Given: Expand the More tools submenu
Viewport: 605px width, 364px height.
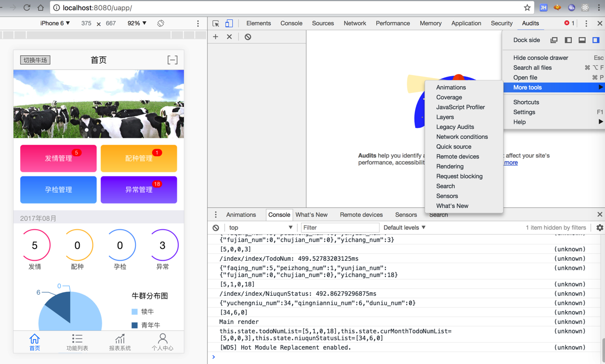Looking at the screenshot, I should tap(554, 87).
